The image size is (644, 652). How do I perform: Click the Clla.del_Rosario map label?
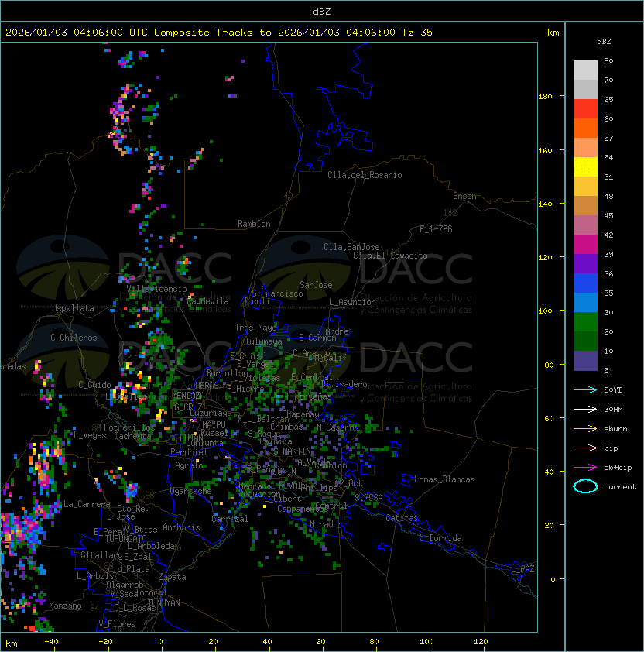coord(365,175)
